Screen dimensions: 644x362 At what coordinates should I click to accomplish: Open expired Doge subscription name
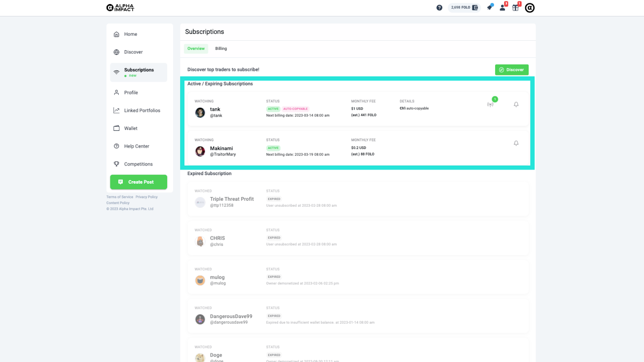coord(216,355)
